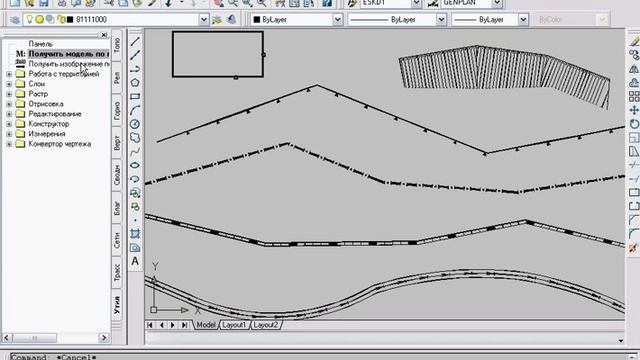640x360 pixels.
Task: Click the Layer Previous icon
Action: (231, 20)
